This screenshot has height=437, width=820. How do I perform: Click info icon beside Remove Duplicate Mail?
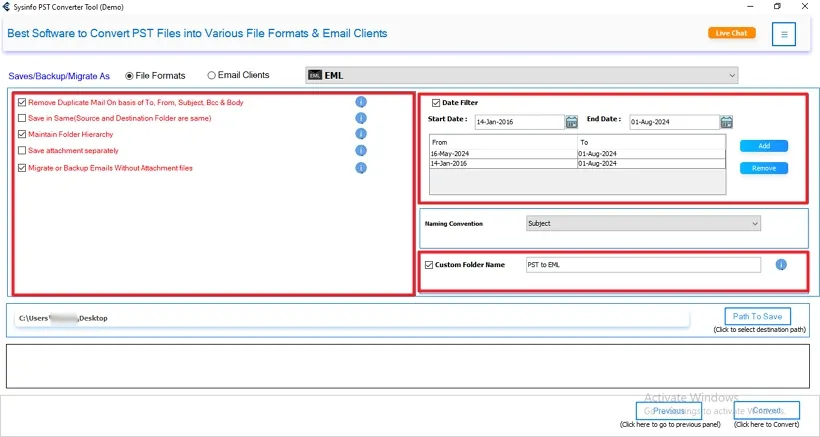(361, 102)
